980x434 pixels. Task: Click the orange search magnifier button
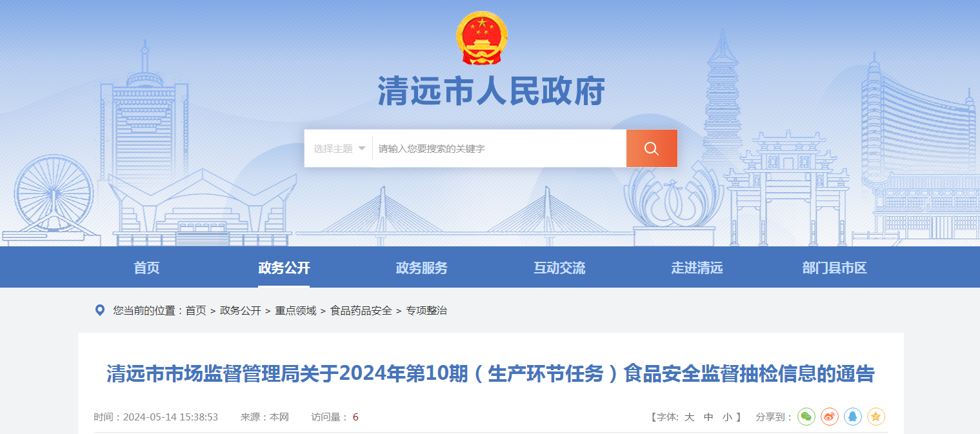point(652,148)
